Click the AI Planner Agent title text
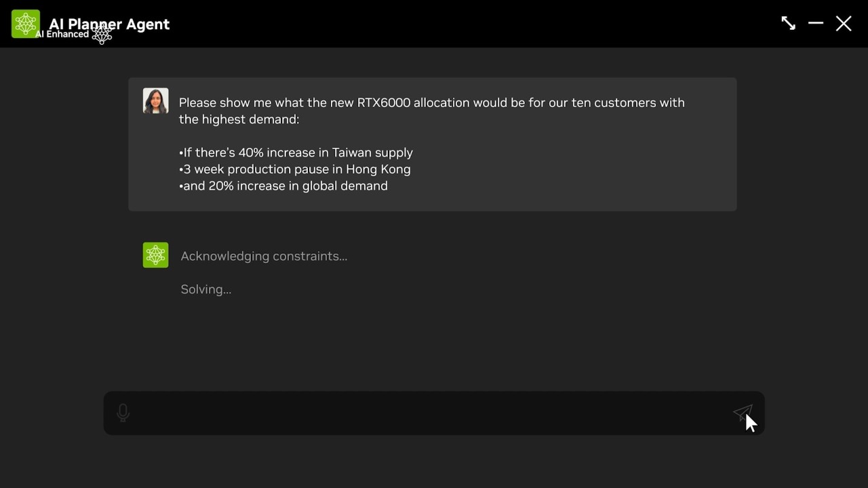The height and width of the screenshot is (488, 868). [109, 24]
